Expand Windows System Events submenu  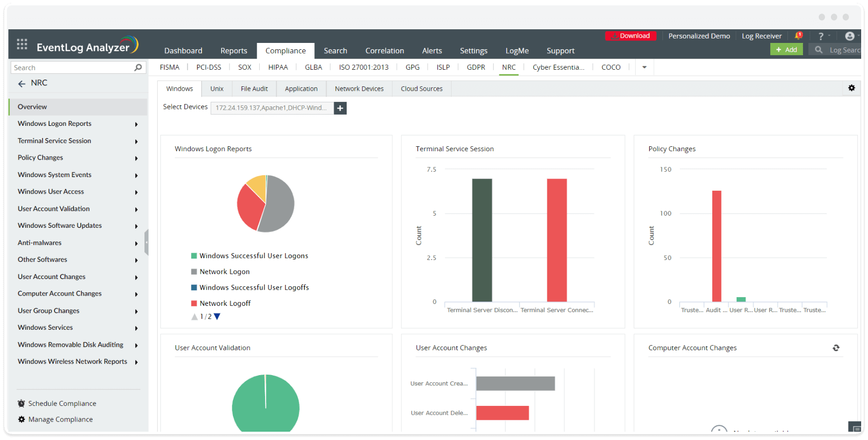[136, 176]
